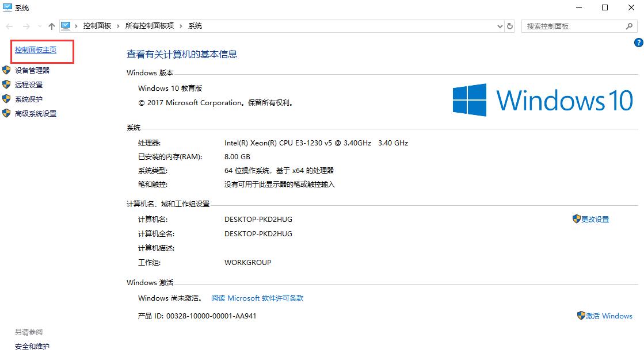Click the shield icon beside 高级系统设置
The width and height of the screenshot is (644, 361).
(x=6, y=113)
